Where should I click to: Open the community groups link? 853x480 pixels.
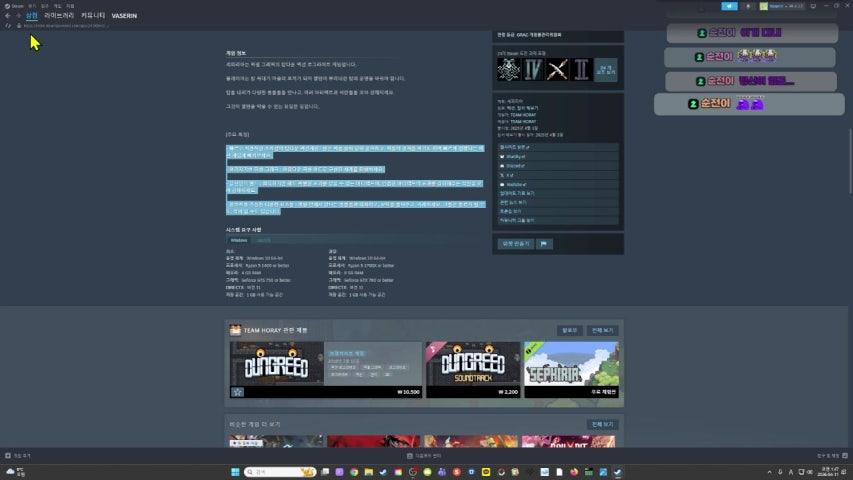click(x=558, y=220)
